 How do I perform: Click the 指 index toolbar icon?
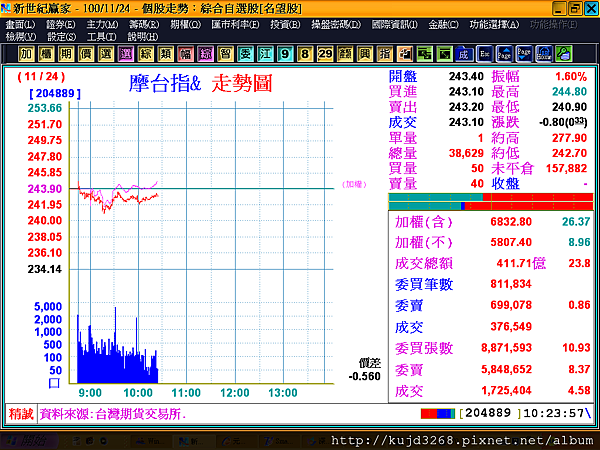384,54
